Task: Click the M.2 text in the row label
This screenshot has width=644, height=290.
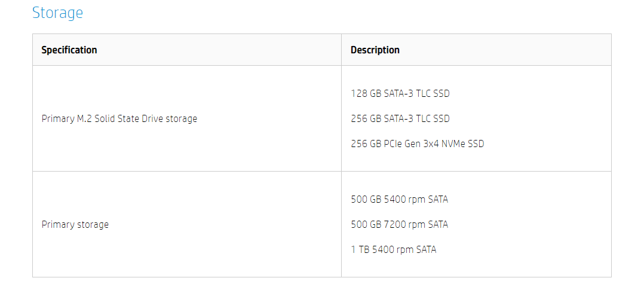Action: pos(85,119)
